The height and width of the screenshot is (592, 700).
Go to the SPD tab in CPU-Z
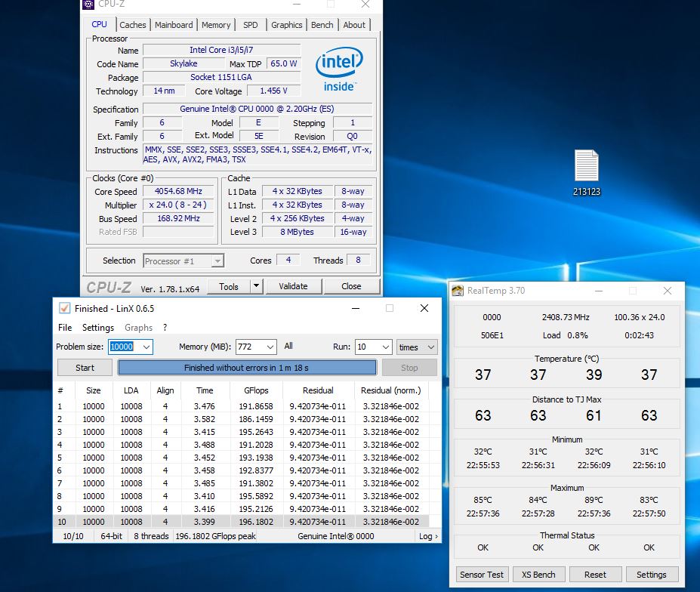coord(251,25)
